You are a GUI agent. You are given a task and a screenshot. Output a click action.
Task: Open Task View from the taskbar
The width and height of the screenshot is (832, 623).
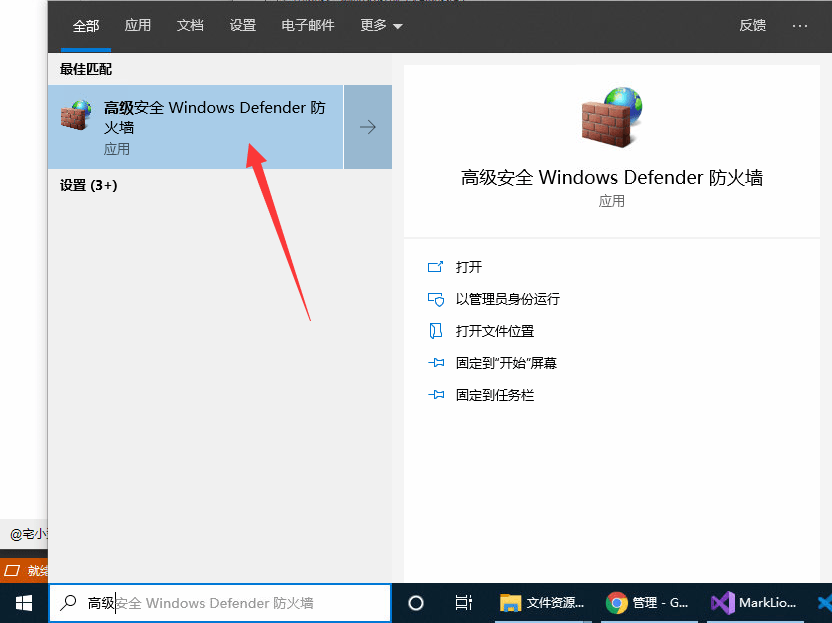pyautogui.click(x=463, y=603)
